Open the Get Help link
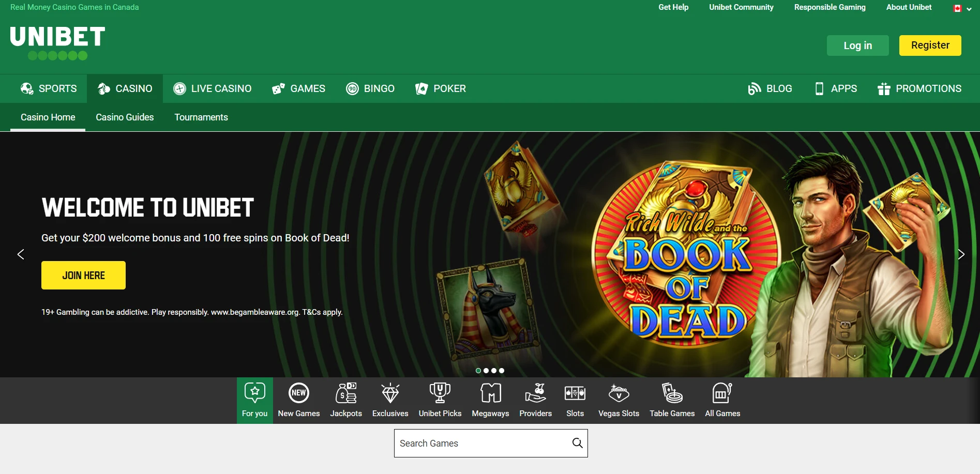The height and width of the screenshot is (474, 980). [x=673, y=7]
